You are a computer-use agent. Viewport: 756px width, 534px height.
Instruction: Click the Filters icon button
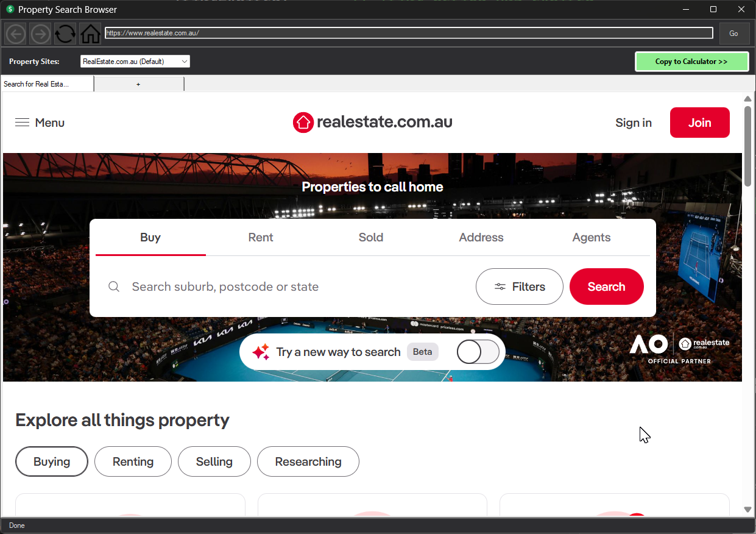pyautogui.click(x=519, y=287)
